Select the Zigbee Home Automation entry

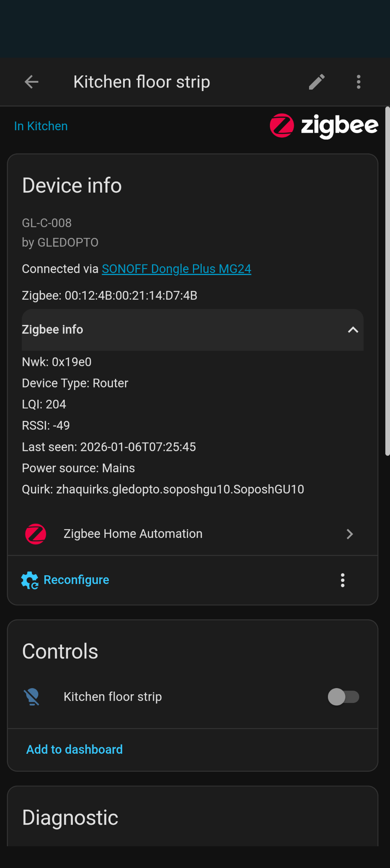133,534
